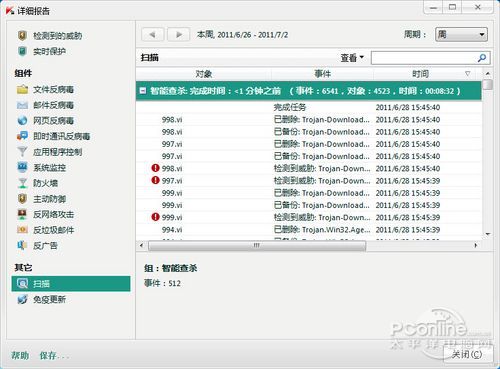Click the 主动防御 shield icon
This screenshot has height=369, width=500.
pyautogui.click(x=22, y=199)
